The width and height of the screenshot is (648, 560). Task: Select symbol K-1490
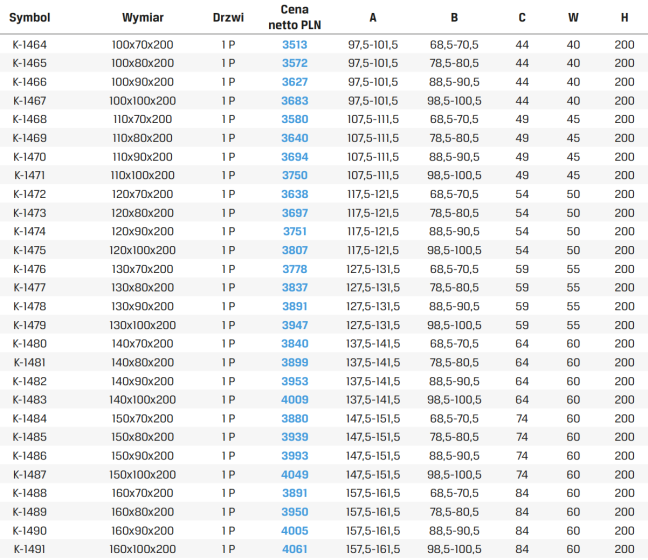29,531
